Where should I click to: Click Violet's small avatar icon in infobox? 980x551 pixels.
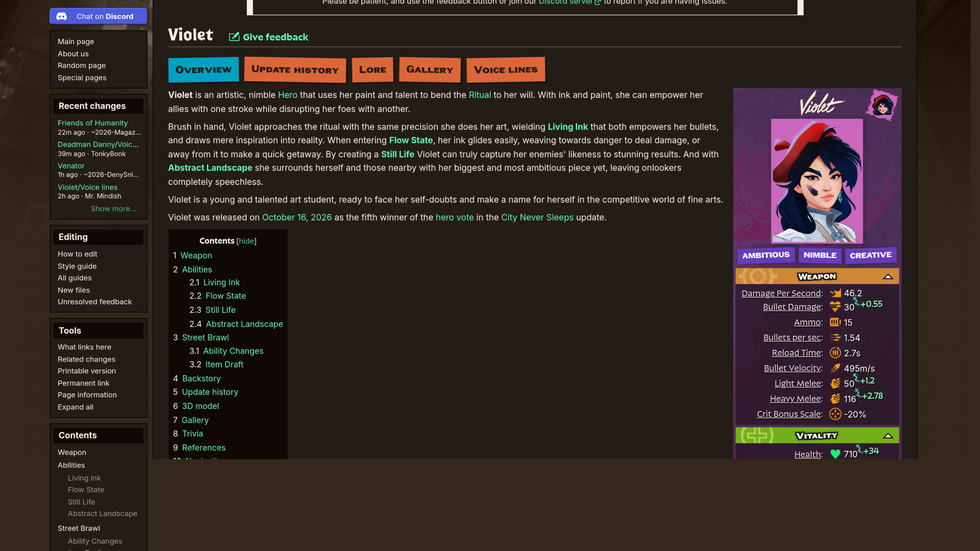pyautogui.click(x=882, y=105)
